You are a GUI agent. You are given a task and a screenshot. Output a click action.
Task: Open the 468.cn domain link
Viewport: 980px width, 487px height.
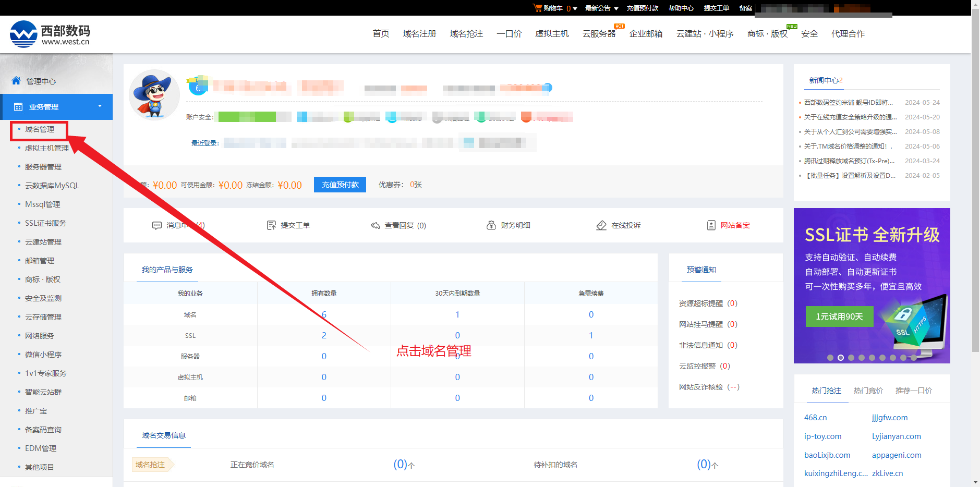815,418
